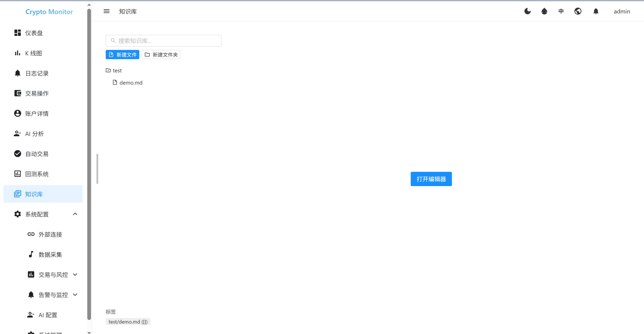Viewport: 644px width, 334px height.
Task: Click the 告警与监控 bell icon
Action: tap(31, 295)
